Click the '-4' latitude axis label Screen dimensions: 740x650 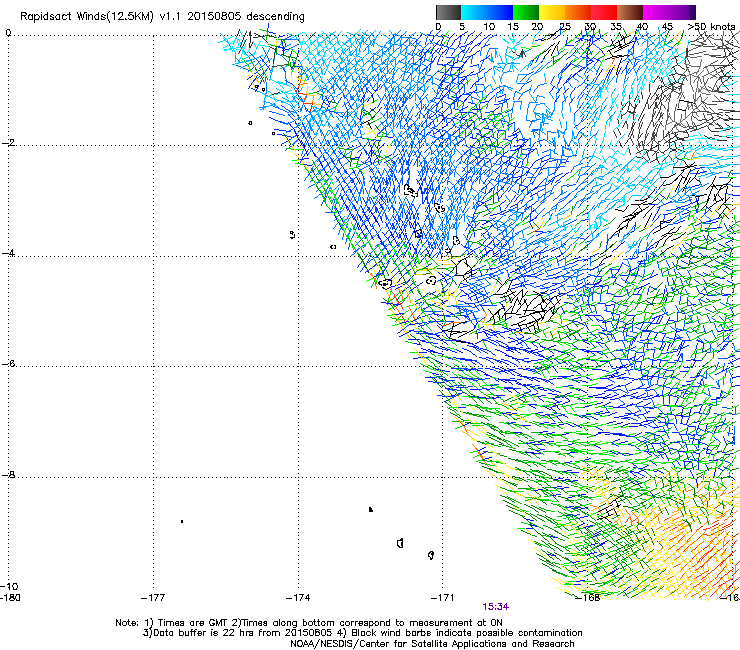click(x=8, y=253)
